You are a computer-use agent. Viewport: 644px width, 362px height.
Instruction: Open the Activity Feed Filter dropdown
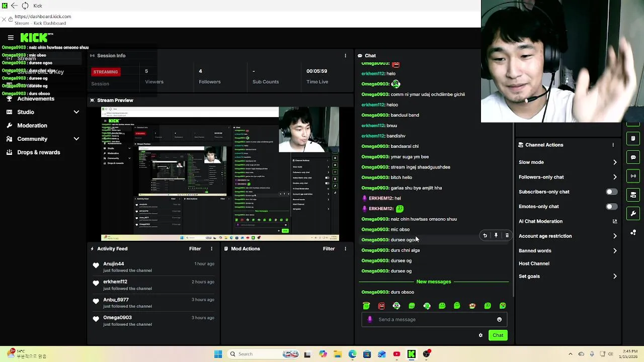[x=195, y=249]
